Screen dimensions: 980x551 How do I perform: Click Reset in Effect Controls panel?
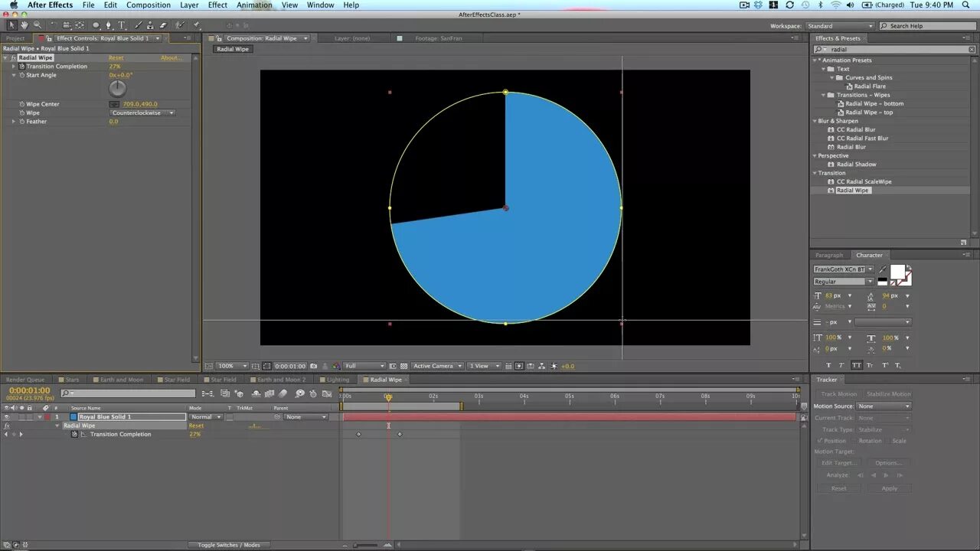pyautogui.click(x=116, y=58)
